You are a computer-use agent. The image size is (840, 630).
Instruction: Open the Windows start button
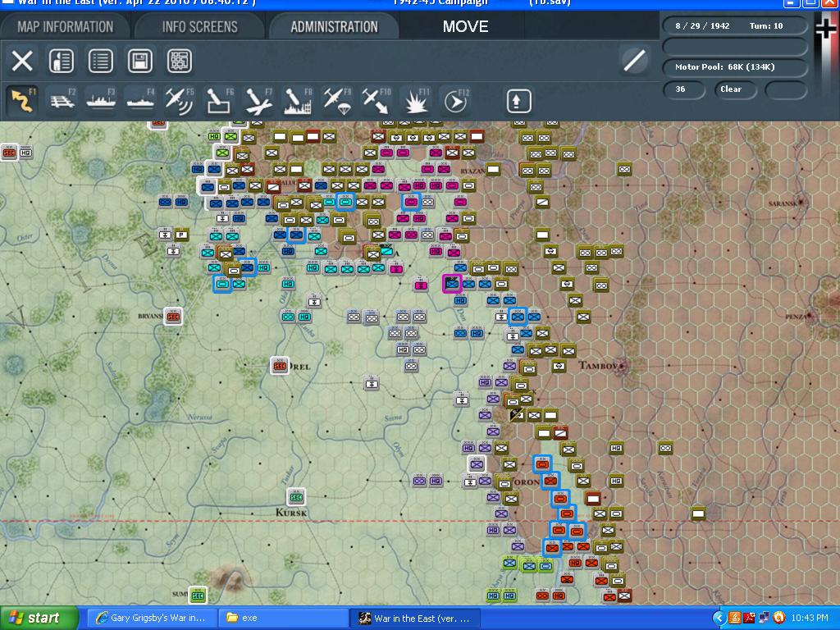[39, 618]
